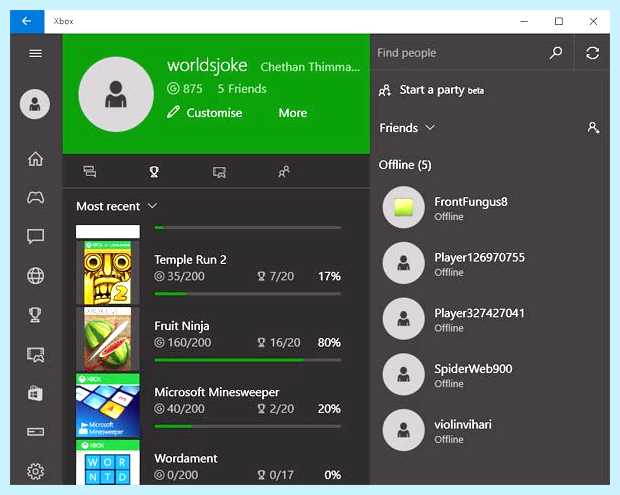
Task: Click the 875 gamerscore
Action: 185,89
